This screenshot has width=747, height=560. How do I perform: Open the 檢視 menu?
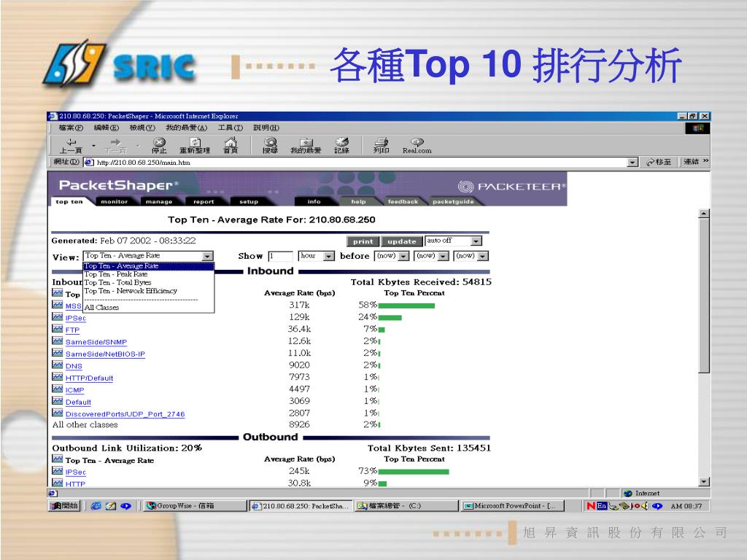pyautogui.click(x=142, y=128)
